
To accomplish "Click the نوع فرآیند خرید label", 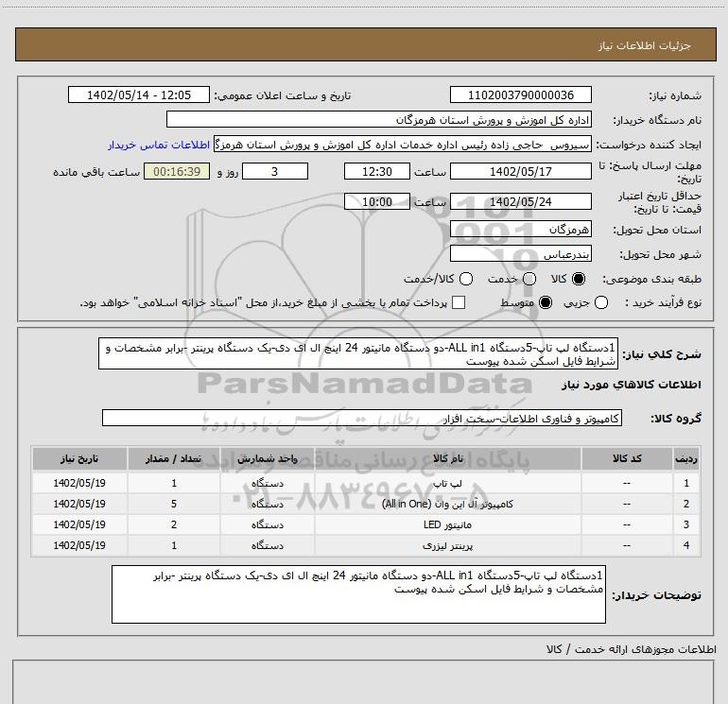I will [x=664, y=302].
